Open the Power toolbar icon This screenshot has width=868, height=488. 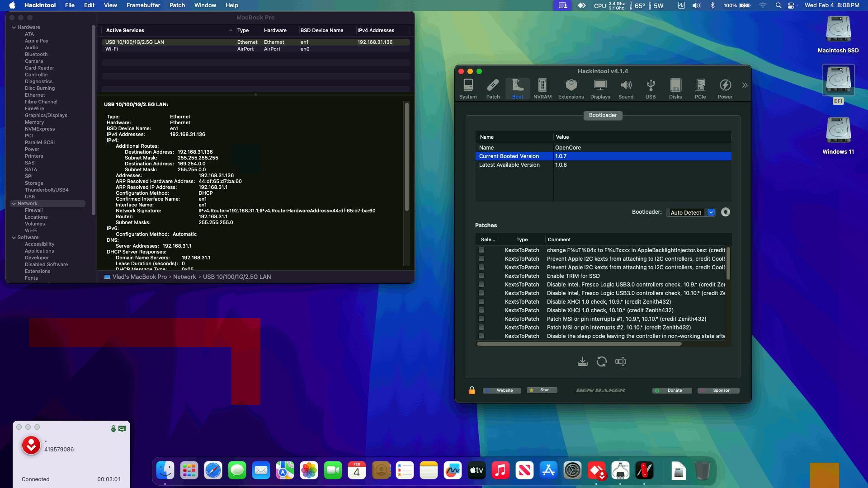tap(725, 89)
